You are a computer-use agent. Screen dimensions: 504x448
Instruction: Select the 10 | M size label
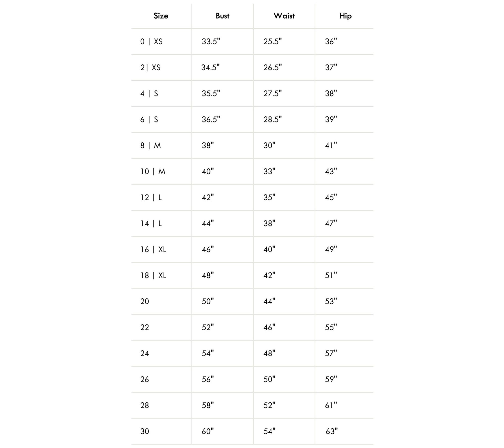(x=153, y=172)
